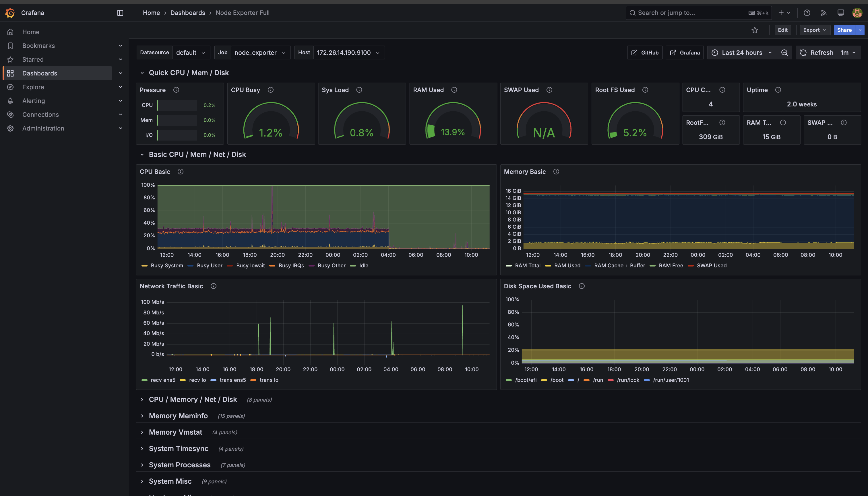This screenshot has width=868, height=496.
Task: Open the Export dropdown
Action: click(x=815, y=30)
